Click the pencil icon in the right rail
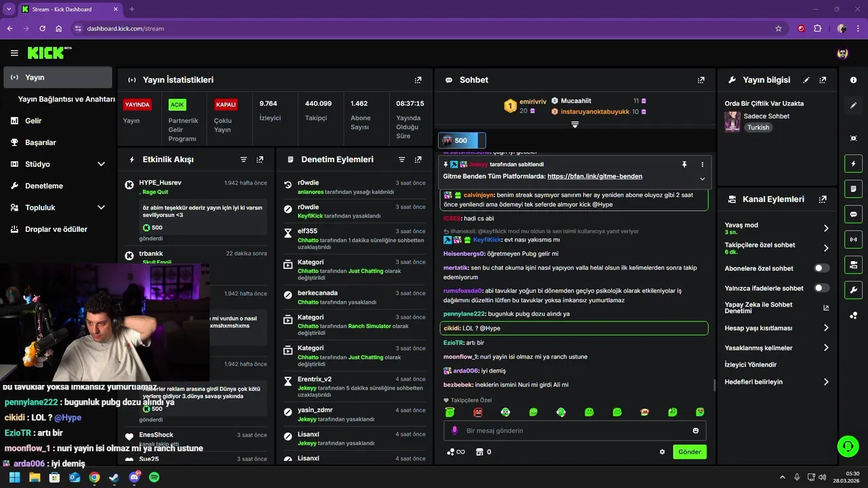The height and width of the screenshot is (488, 868). pos(853,106)
